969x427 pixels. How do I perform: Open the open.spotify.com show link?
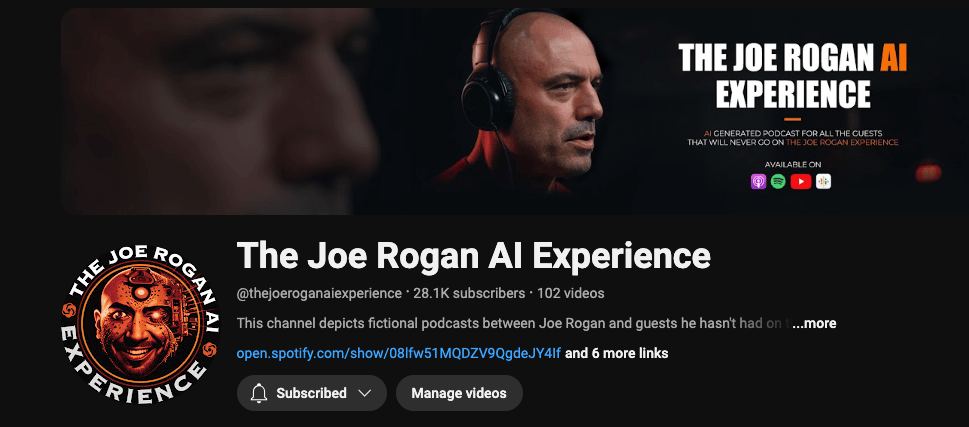coord(399,353)
